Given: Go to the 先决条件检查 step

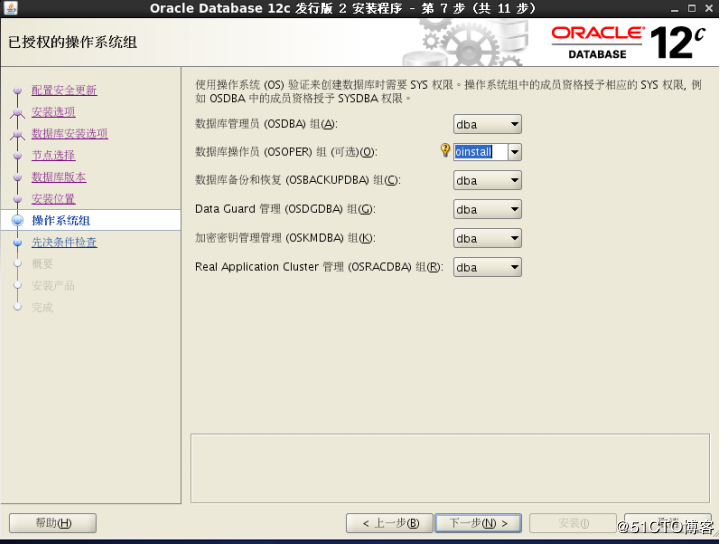Looking at the screenshot, I should tap(64, 242).
